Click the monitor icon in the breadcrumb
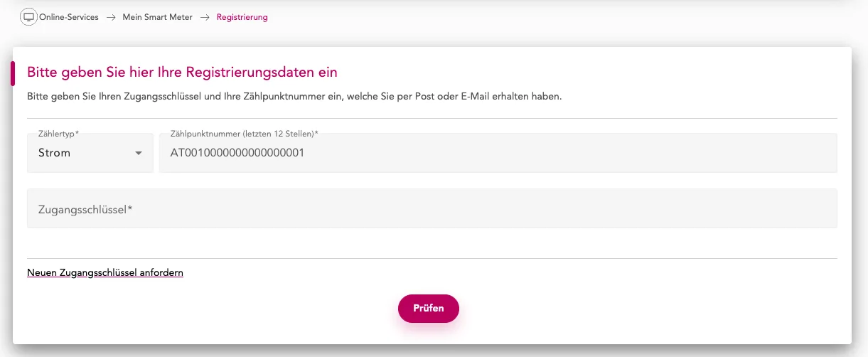The height and width of the screenshot is (357, 868). (28, 17)
